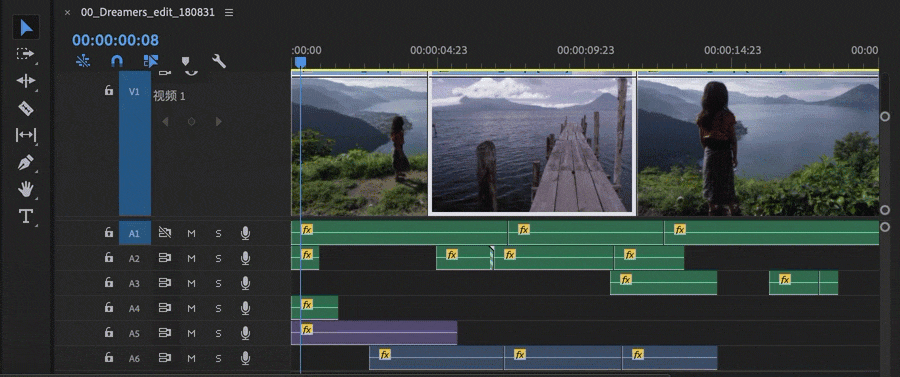Click the blue playhead marker on ruler
Image resolution: width=900 pixels, height=377 pixels.
(300, 62)
